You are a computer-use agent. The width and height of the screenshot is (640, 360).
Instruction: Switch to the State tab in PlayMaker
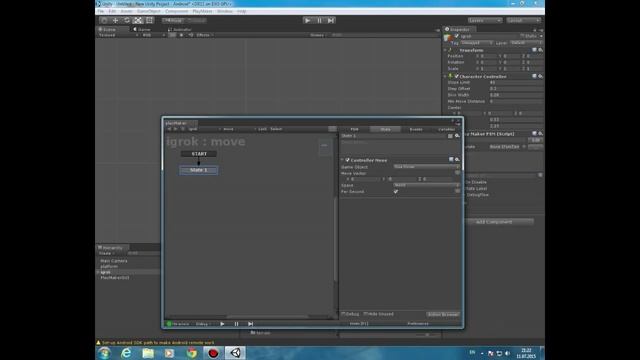click(x=385, y=129)
